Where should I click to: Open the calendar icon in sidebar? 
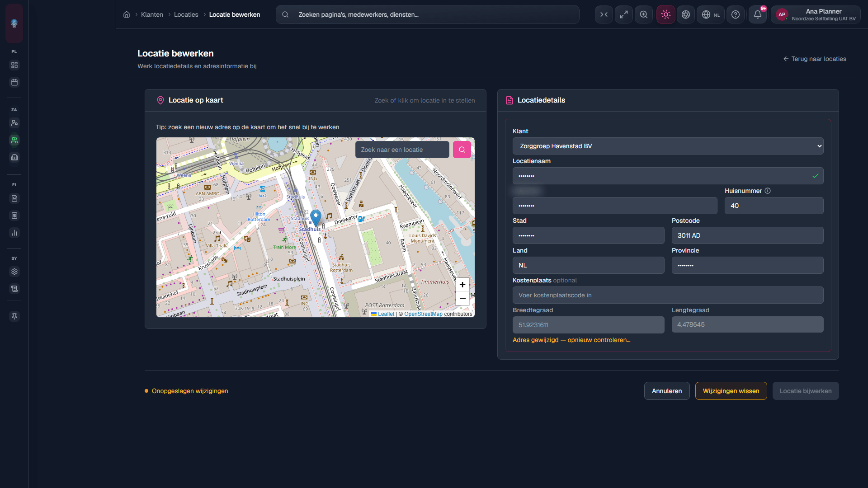pos(14,82)
